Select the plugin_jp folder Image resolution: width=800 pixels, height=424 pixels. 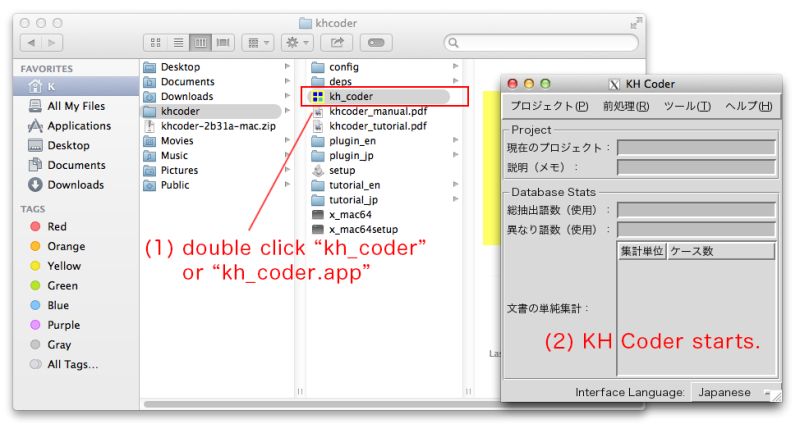tap(351, 156)
